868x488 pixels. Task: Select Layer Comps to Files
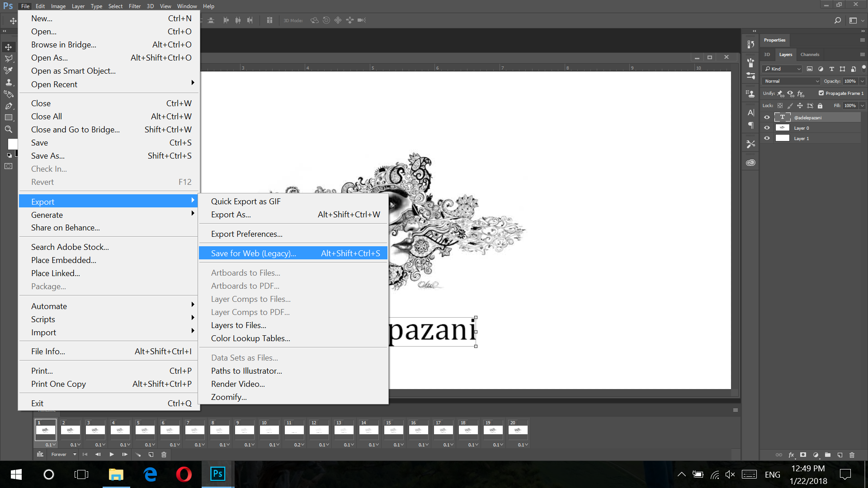(x=250, y=299)
